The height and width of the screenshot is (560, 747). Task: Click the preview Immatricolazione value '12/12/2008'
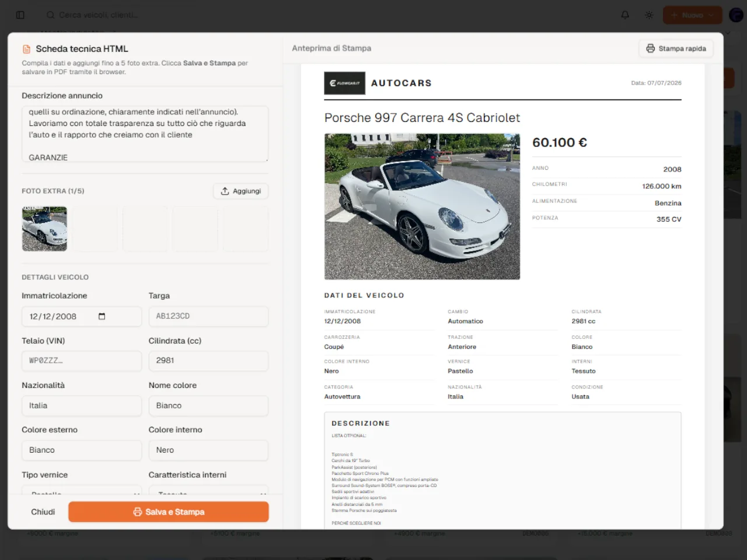pos(343,321)
